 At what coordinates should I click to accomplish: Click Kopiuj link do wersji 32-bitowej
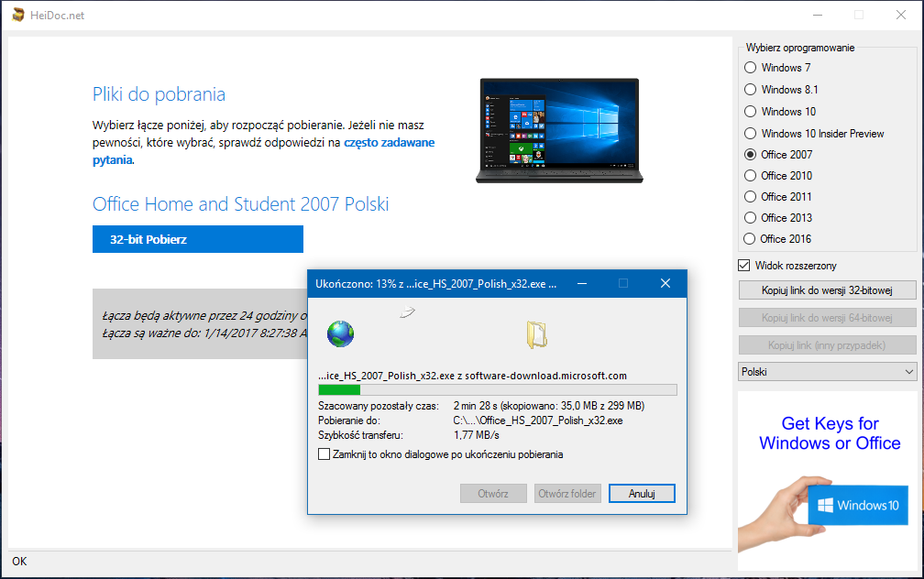pyautogui.click(x=827, y=290)
